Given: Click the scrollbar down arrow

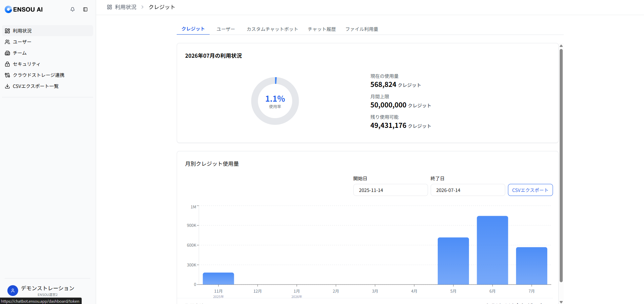Looking at the screenshot, I should click(x=561, y=302).
